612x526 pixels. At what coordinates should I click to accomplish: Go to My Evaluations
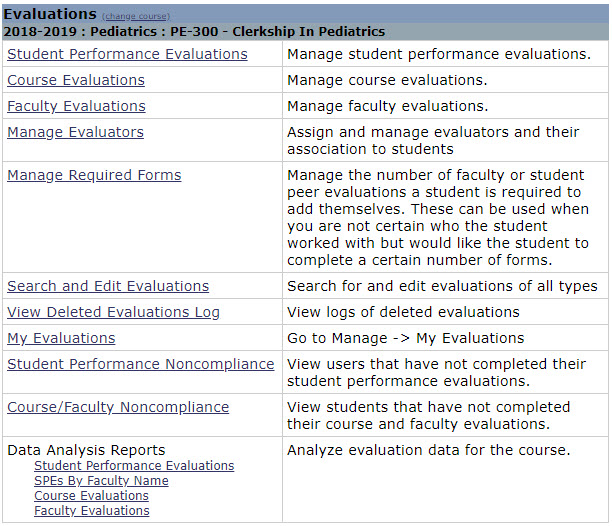tap(61, 338)
